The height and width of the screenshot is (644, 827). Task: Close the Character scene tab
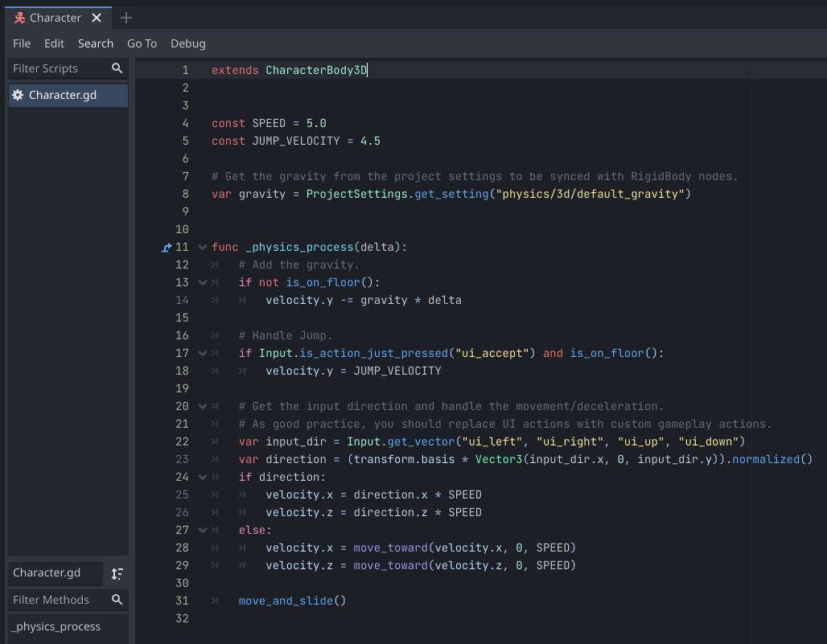tap(97, 18)
